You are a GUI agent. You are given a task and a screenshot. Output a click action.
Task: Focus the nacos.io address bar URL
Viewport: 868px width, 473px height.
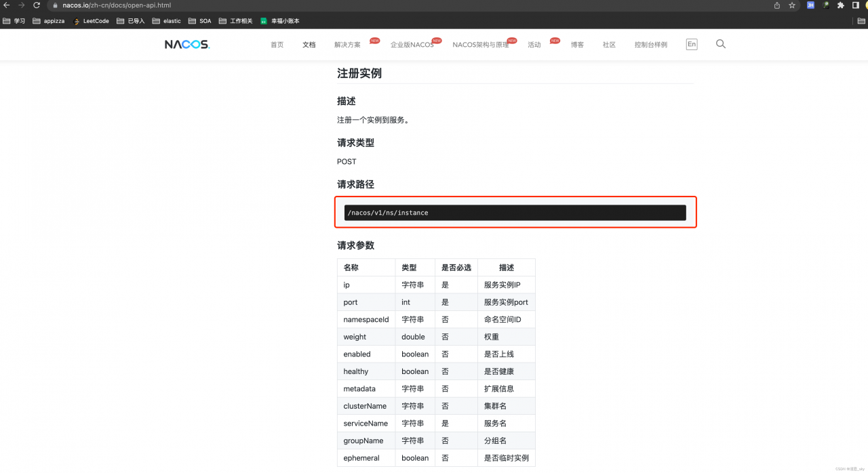(x=117, y=5)
